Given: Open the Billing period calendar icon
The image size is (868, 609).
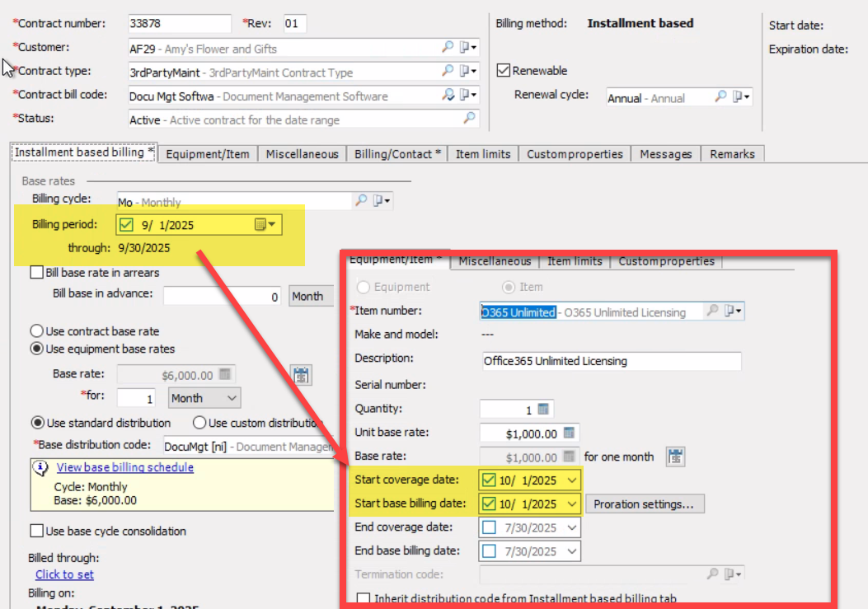Looking at the screenshot, I should pos(260,224).
